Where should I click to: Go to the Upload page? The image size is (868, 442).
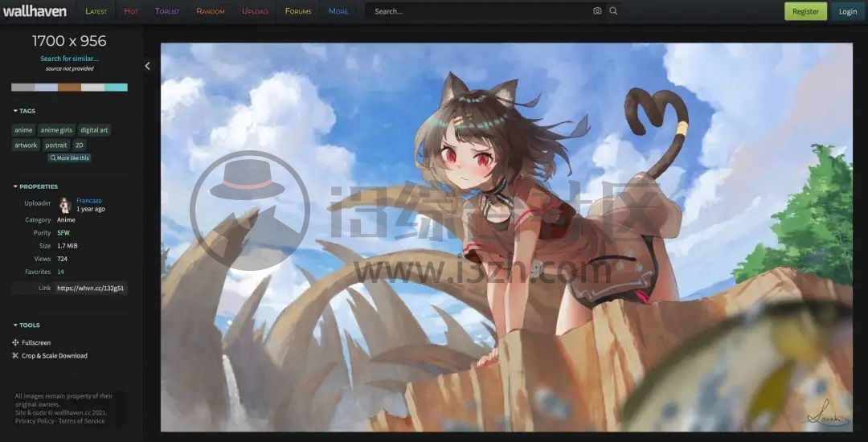pos(255,11)
